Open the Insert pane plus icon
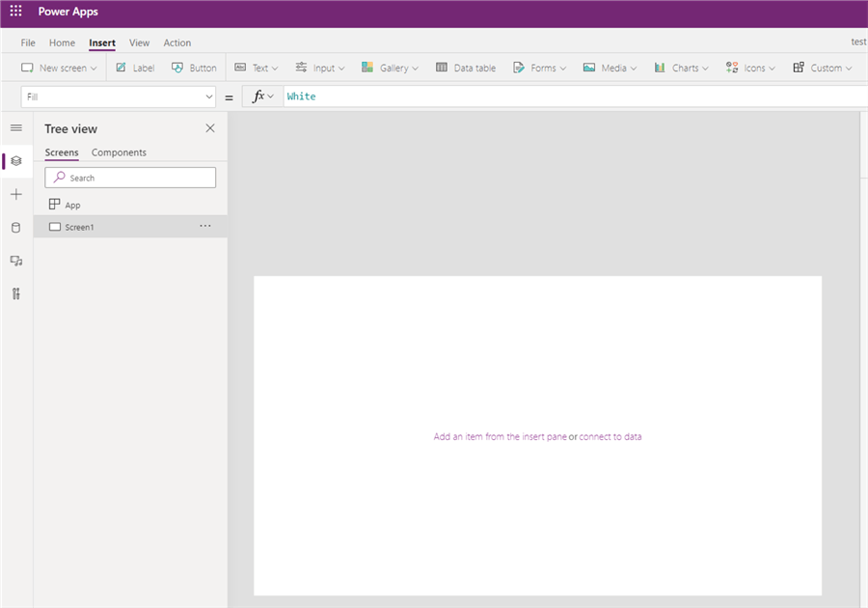Image resolution: width=868 pixels, height=608 pixels. pos(16,194)
